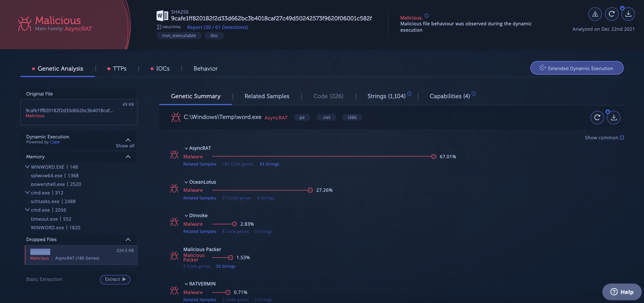Click the info icon beside Capabilities (4)
Image resolution: width=644 pixels, height=303 pixels.
[x=473, y=94]
